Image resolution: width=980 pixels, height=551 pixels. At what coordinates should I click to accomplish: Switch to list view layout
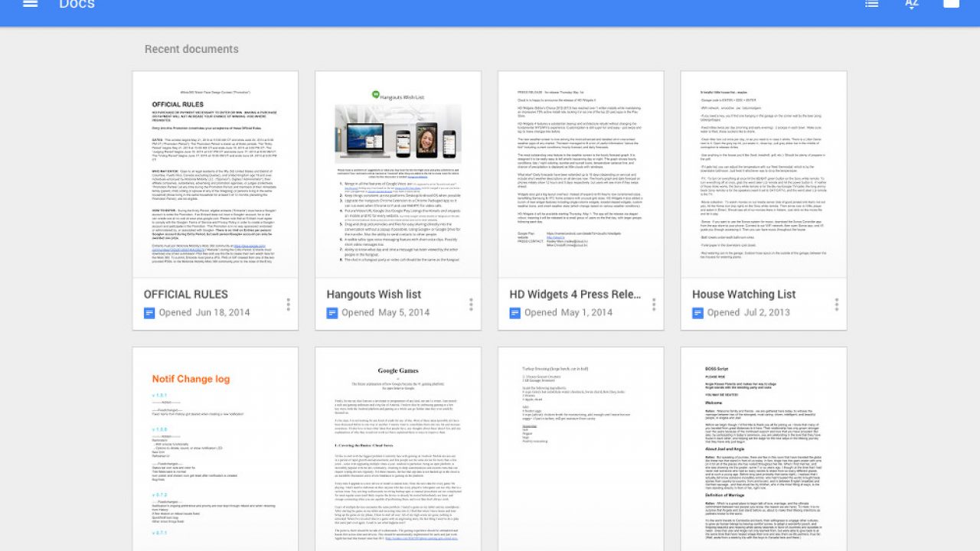871,4
